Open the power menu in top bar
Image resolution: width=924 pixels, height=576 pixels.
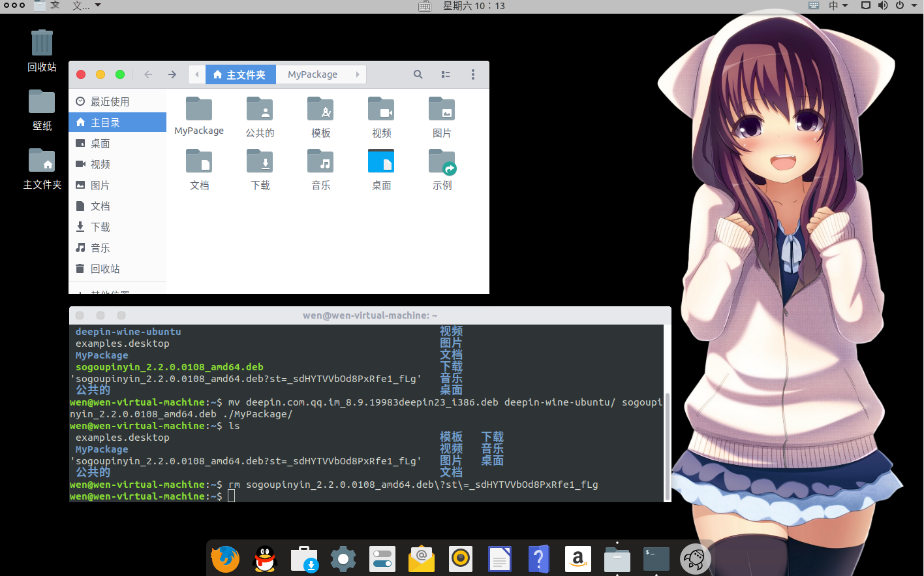pyautogui.click(x=904, y=5)
